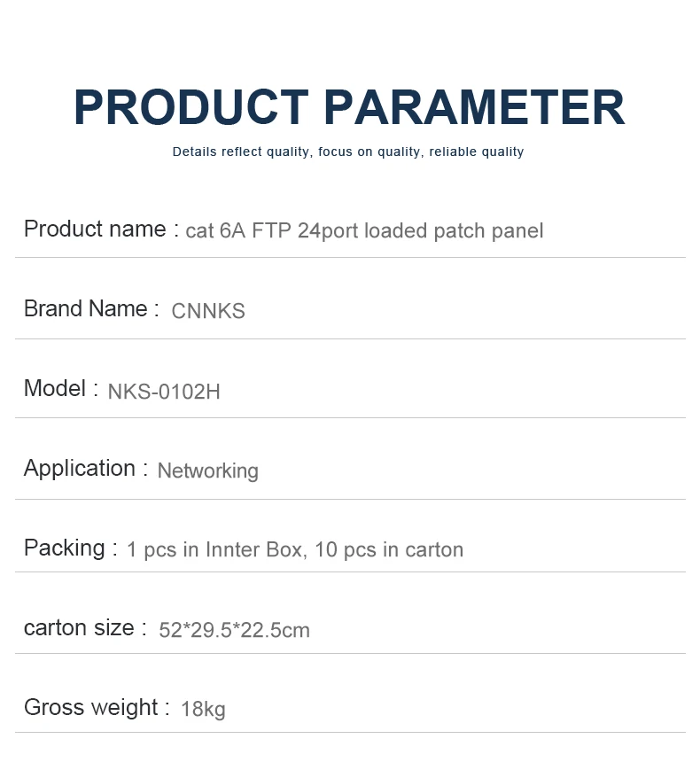Select the 'Product name' label
The width and height of the screenshot is (700, 762).
point(95,229)
